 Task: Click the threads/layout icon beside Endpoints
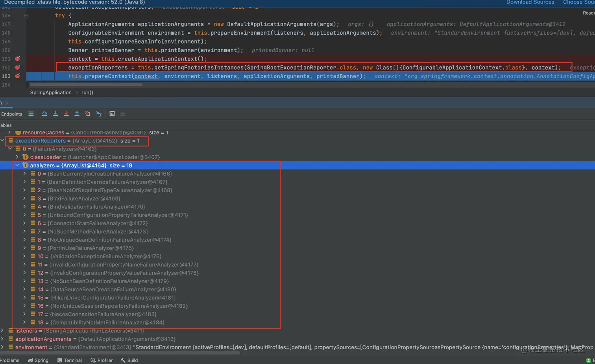31,114
